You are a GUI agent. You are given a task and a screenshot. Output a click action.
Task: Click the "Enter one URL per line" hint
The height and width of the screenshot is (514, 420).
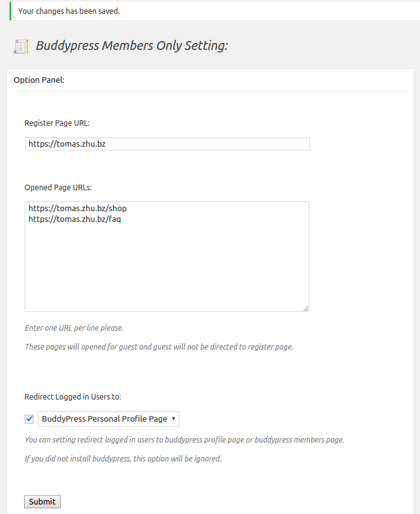(74, 328)
